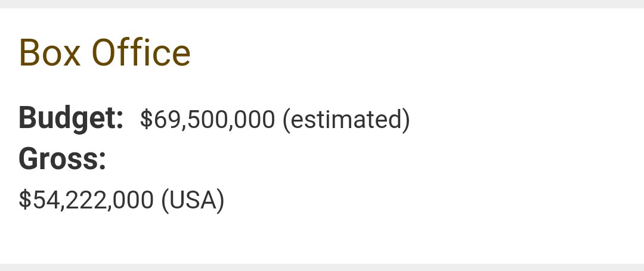Click the (estimated) note after budget
644x271 pixels.
click(x=346, y=120)
